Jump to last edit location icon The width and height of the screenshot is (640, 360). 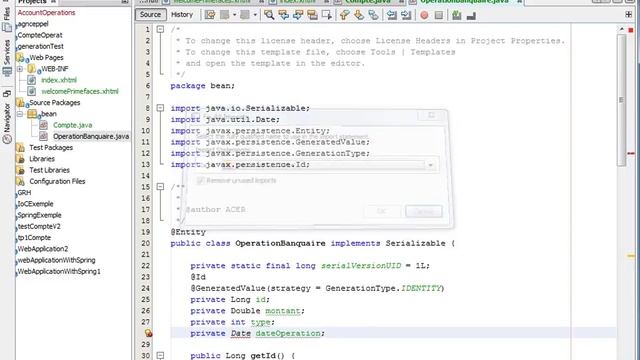(x=210, y=15)
